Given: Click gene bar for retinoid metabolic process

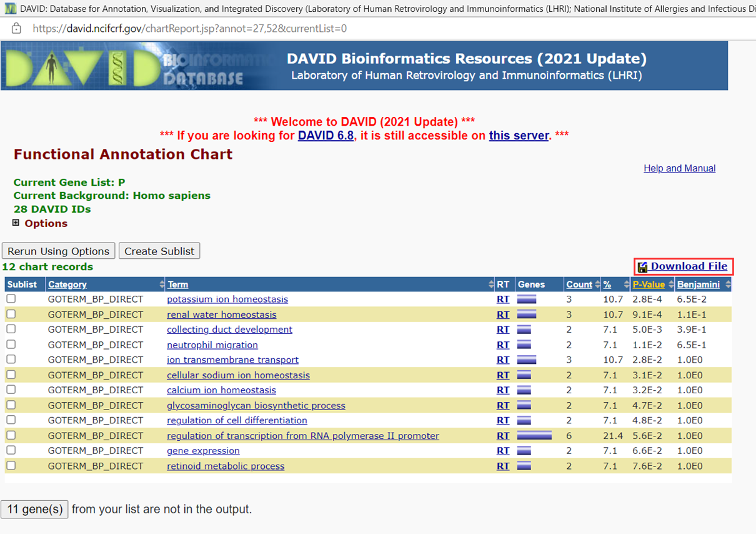Looking at the screenshot, I should tap(524, 466).
